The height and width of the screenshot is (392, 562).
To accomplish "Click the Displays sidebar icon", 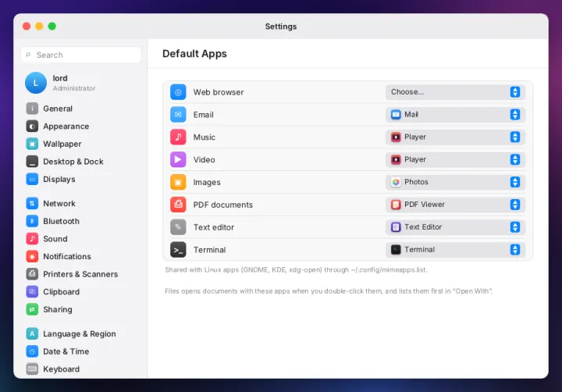I will (x=32, y=179).
